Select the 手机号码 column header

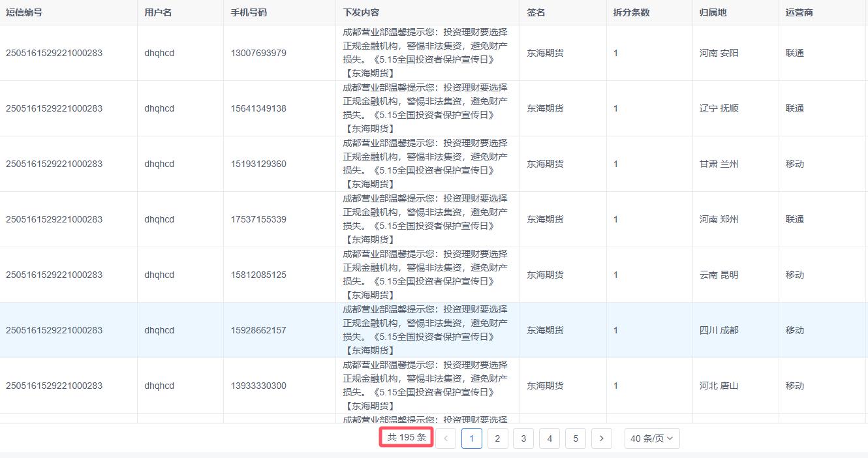[x=249, y=12]
